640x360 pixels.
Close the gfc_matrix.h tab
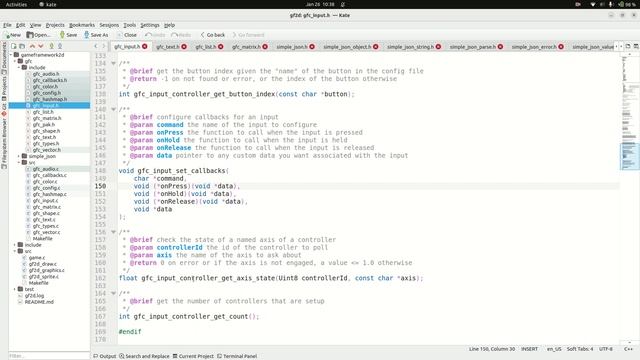[x=265, y=47]
